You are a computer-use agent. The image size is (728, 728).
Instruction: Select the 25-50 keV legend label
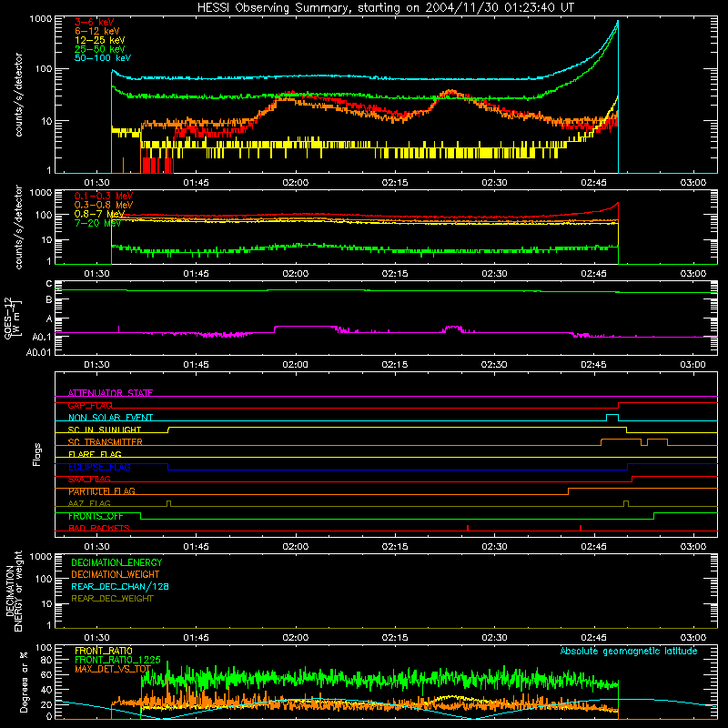[100, 49]
